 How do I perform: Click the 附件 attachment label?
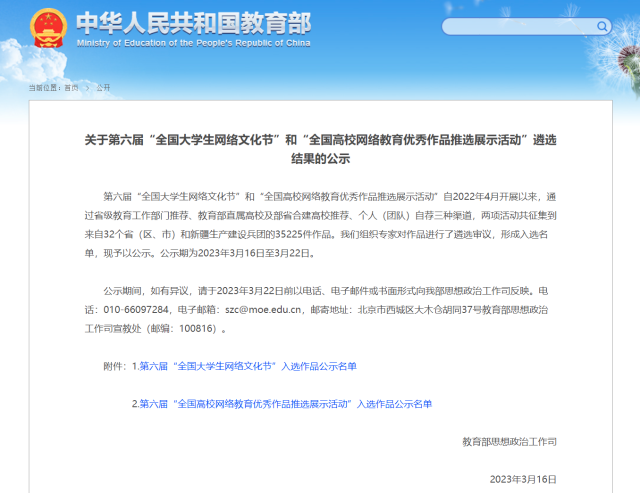(x=115, y=367)
